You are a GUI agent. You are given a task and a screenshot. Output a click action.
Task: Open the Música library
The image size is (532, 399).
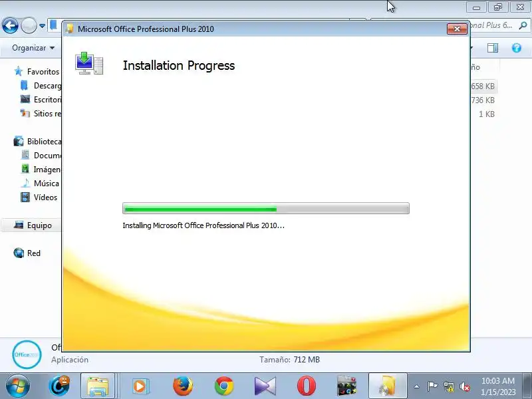coord(47,184)
